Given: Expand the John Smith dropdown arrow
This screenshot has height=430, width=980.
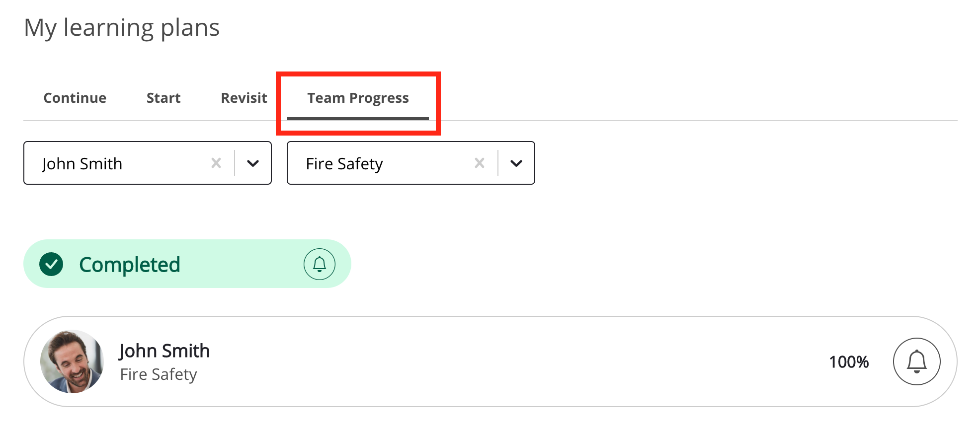Looking at the screenshot, I should coord(253,163).
